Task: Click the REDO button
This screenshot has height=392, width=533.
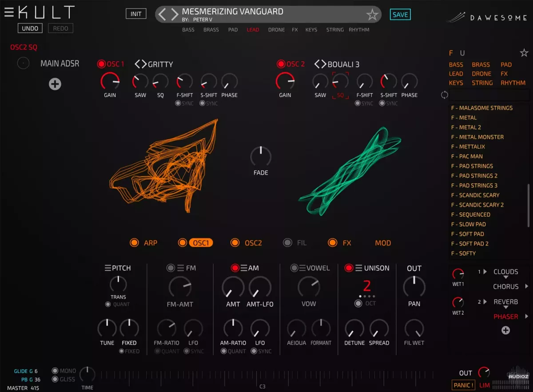Action: [x=60, y=28]
